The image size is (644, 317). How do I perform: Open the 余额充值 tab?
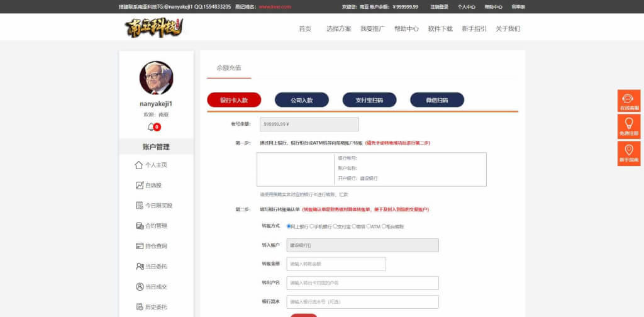[x=229, y=68]
